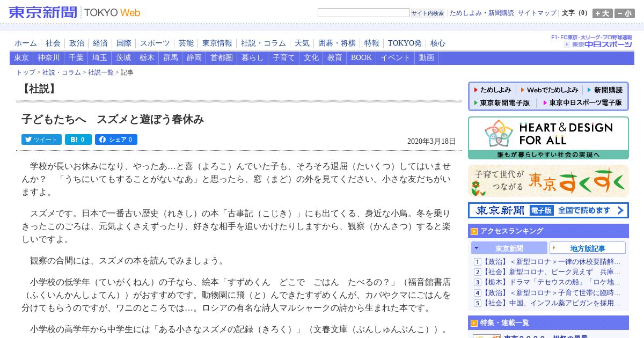Screen dimensions: 644x338
Task: Select 茨城 in the regional bar
Action: 123,58
